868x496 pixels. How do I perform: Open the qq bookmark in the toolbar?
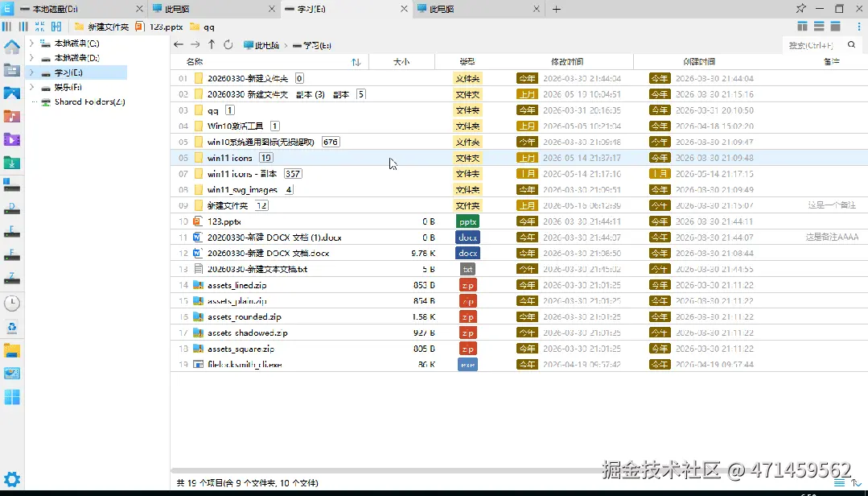[x=202, y=27]
